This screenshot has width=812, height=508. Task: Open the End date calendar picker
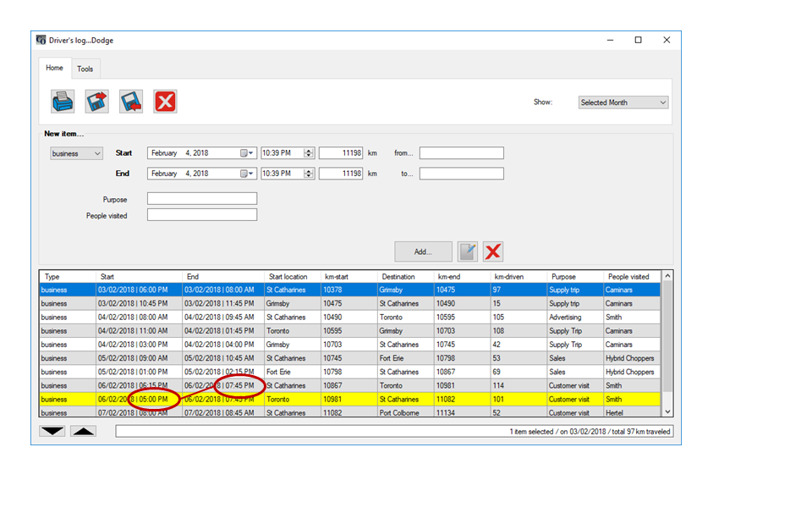point(247,174)
